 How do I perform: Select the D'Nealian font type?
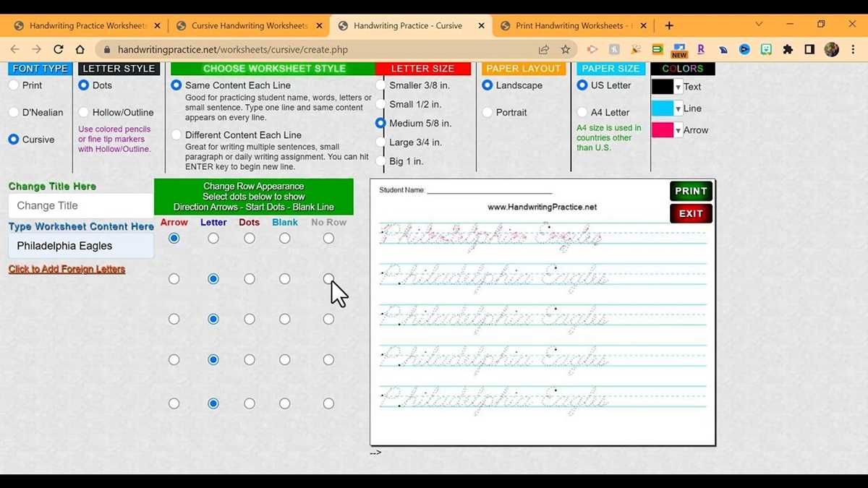14,112
